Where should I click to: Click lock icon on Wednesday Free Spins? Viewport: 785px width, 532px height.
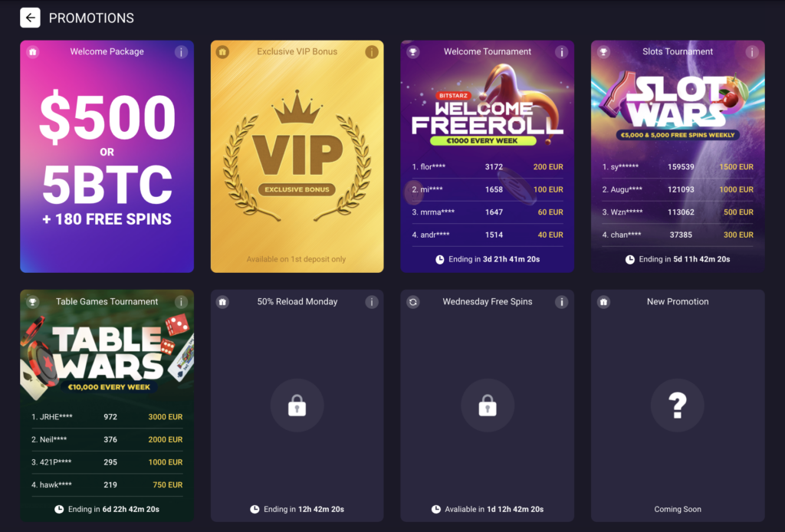tap(487, 406)
